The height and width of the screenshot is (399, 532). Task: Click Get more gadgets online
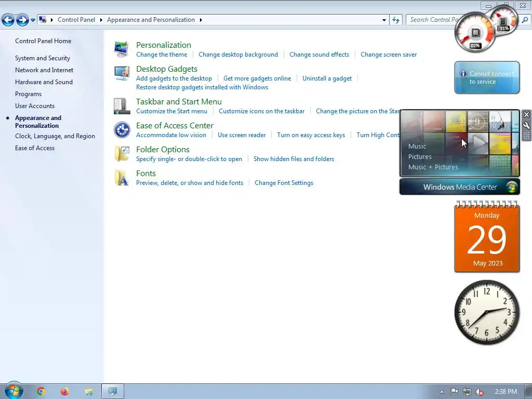point(257,78)
